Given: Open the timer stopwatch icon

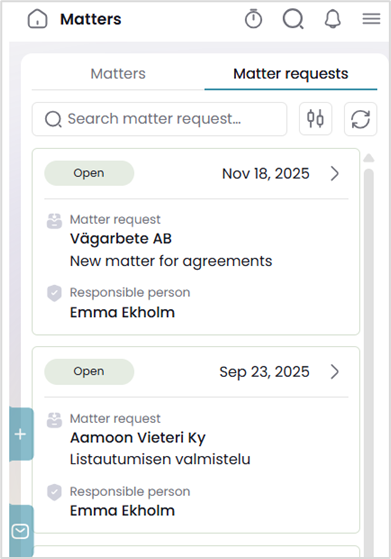Looking at the screenshot, I should [253, 19].
